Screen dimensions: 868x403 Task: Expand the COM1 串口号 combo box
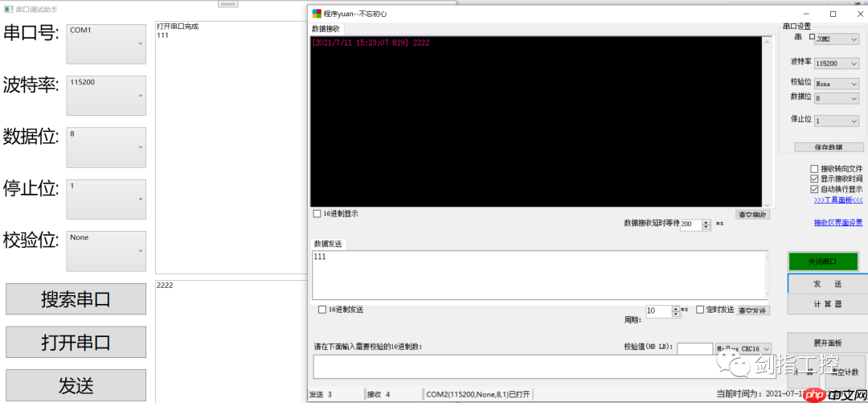[x=106, y=44]
